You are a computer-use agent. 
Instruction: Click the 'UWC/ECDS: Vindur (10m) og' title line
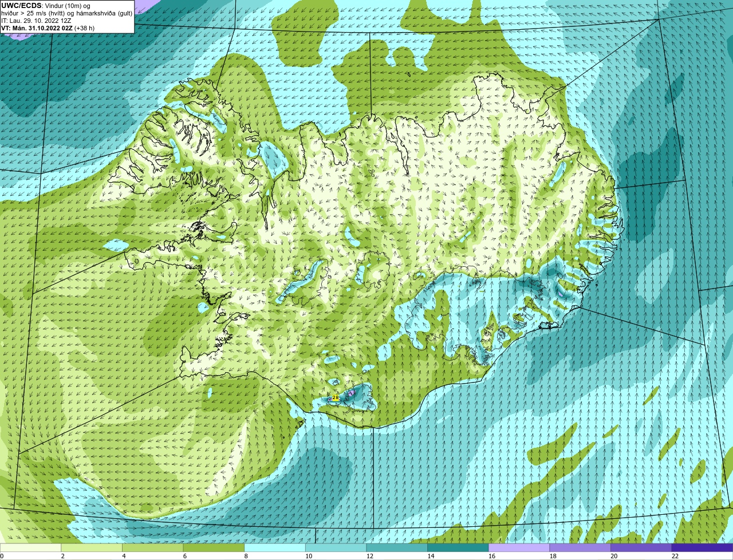[46, 5]
